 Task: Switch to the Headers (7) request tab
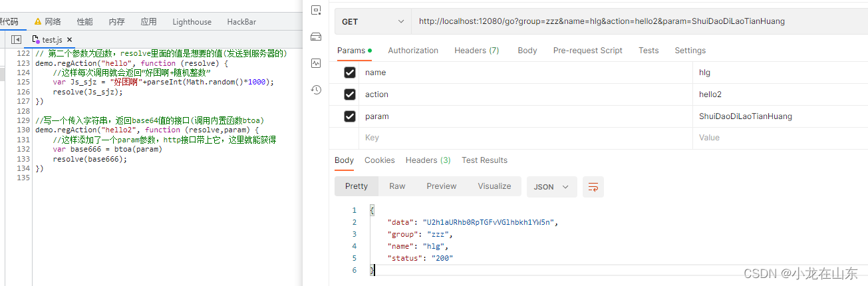(476, 51)
